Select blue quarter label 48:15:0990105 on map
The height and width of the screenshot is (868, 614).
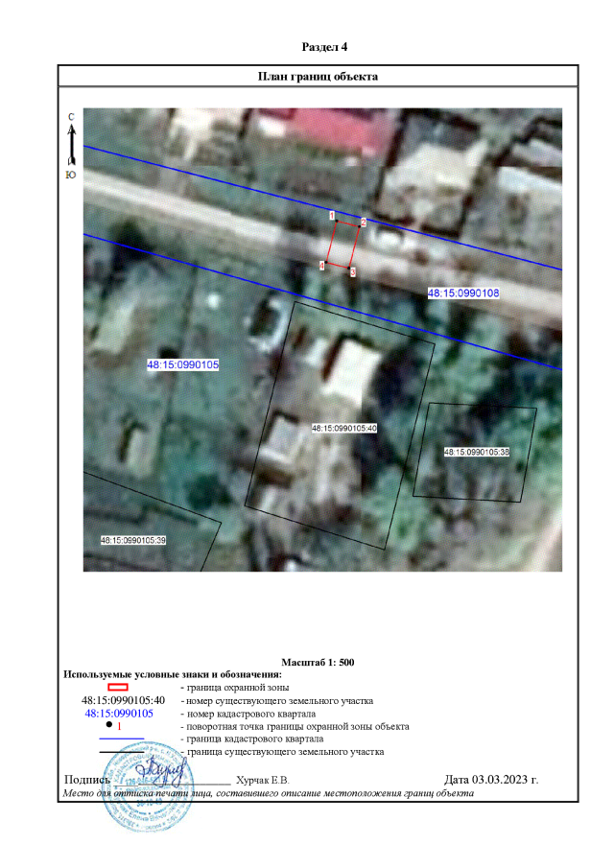(x=182, y=364)
